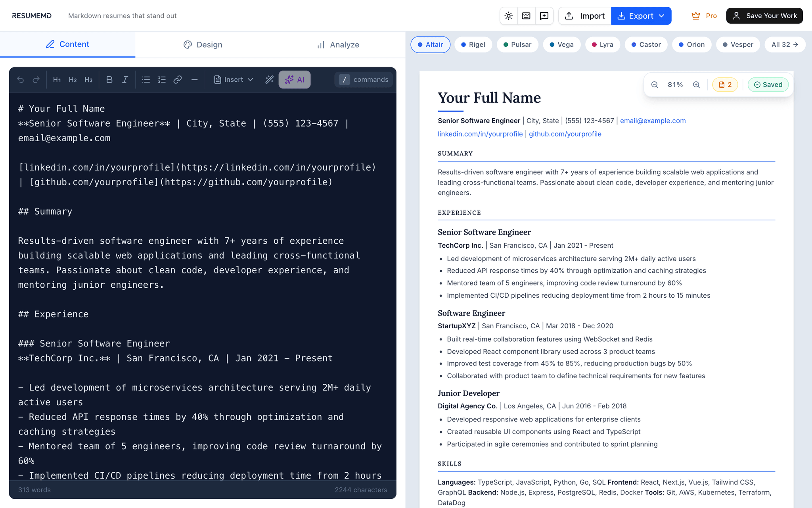The image size is (812, 508).
Task: Show All 32 templates
Action: click(x=785, y=44)
